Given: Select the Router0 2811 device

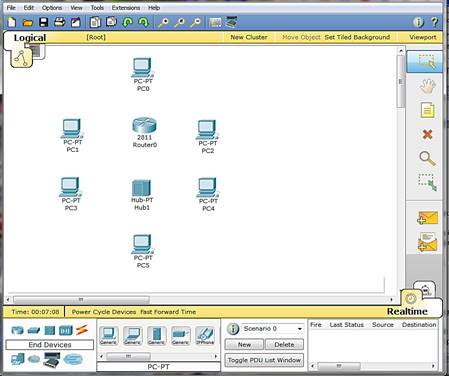Looking at the screenshot, I should coord(144,133).
